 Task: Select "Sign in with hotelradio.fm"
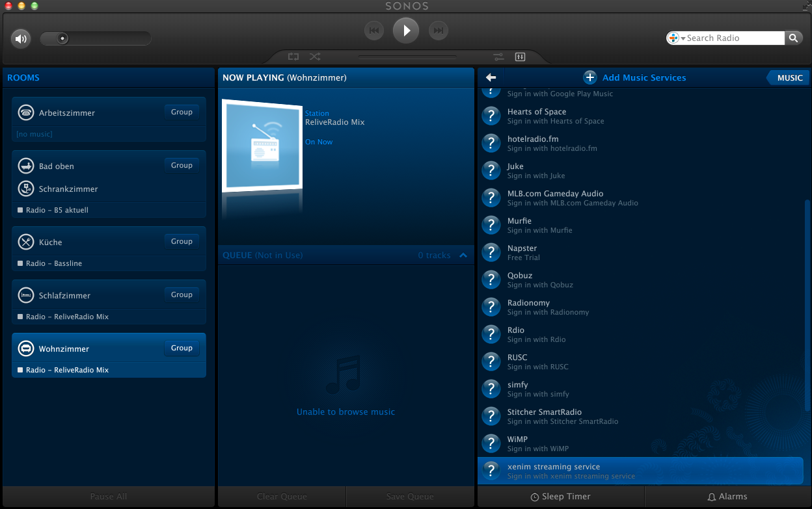point(552,149)
